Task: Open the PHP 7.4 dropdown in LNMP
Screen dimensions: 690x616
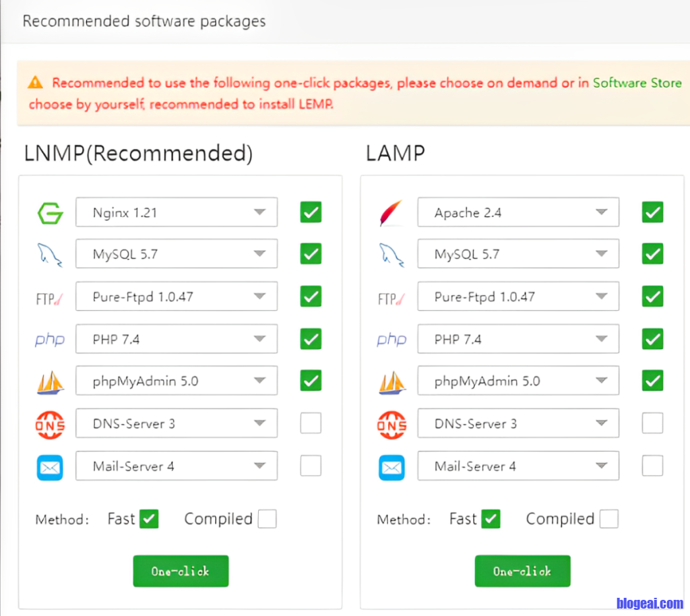Action: click(177, 339)
